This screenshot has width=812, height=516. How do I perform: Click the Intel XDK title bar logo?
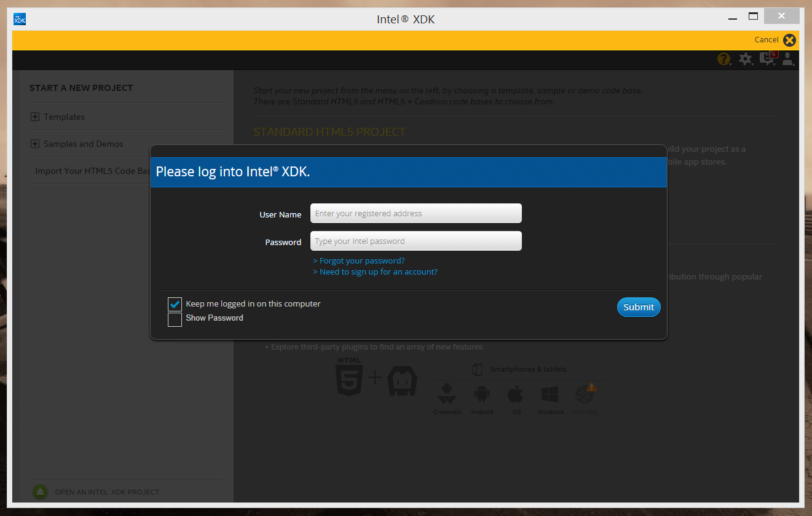(x=20, y=19)
